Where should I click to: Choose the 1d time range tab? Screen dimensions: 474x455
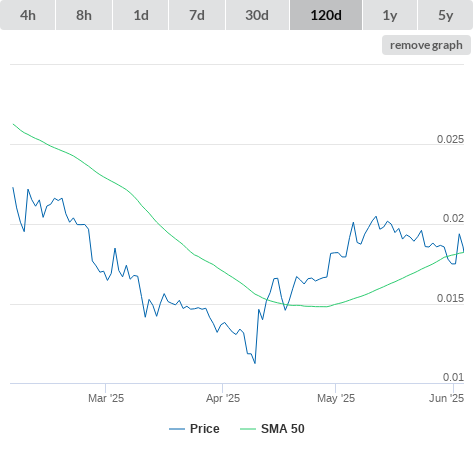(x=141, y=15)
